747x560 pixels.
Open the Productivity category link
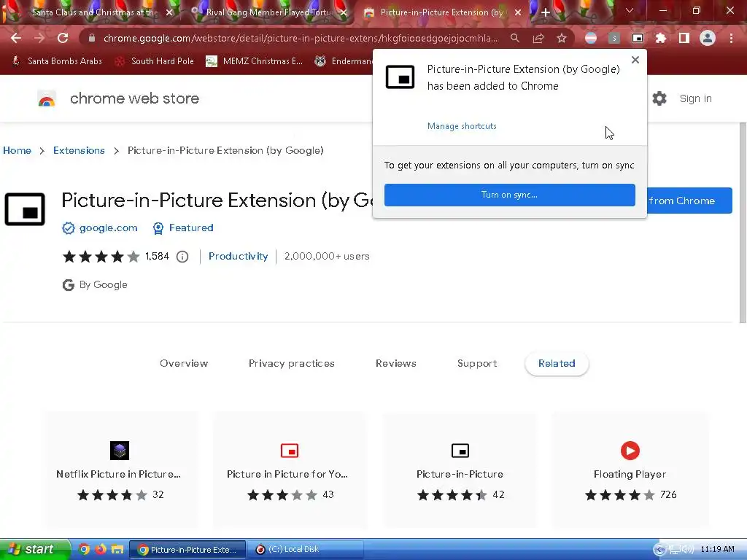[x=239, y=256]
